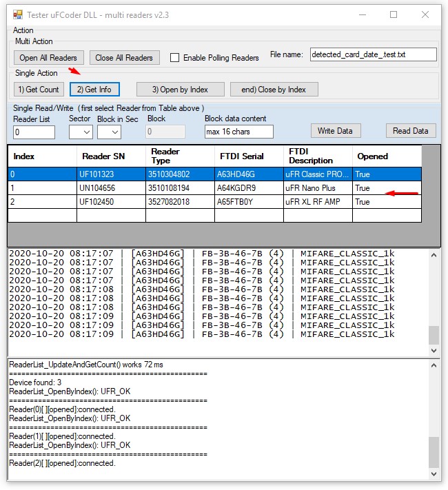Enable Polling Readers checkbox
The height and width of the screenshot is (490, 448).
[175, 58]
